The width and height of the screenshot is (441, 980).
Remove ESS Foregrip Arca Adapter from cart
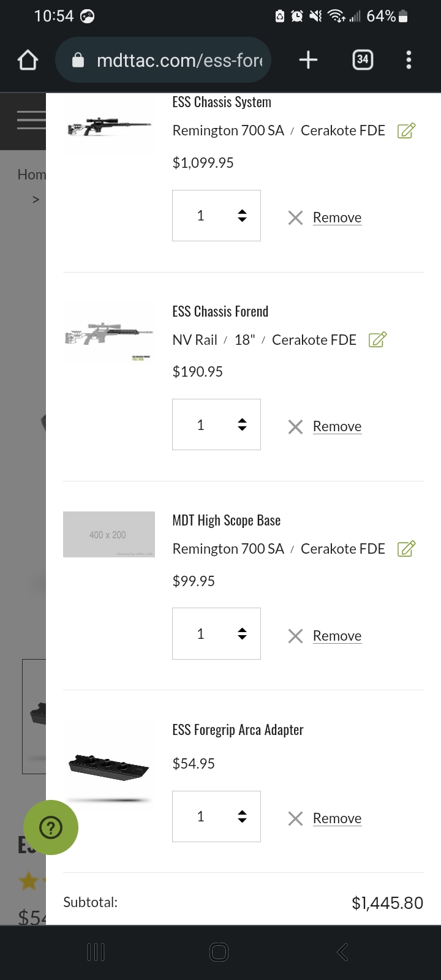(x=325, y=818)
